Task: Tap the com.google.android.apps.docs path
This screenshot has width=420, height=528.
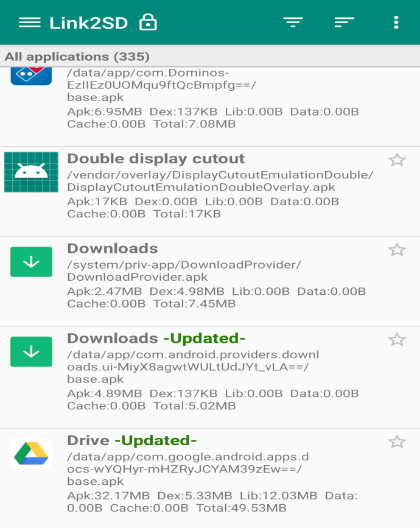Action: (x=188, y=469)
